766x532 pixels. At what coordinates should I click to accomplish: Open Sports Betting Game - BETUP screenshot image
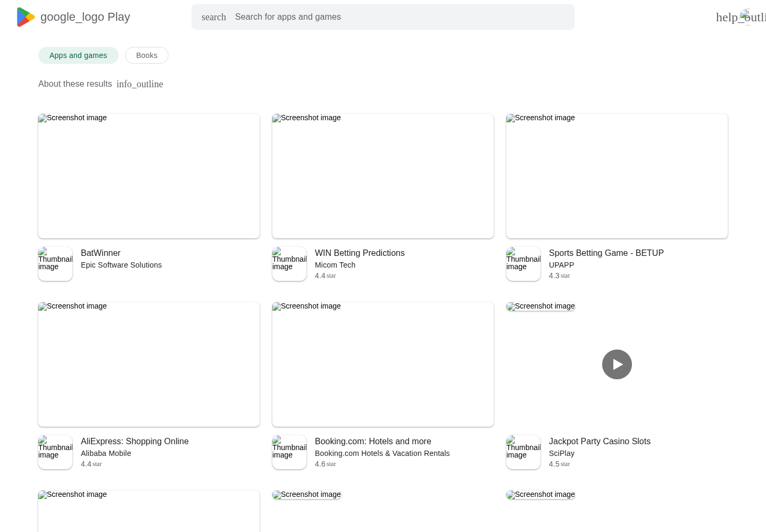coord(617,176)
